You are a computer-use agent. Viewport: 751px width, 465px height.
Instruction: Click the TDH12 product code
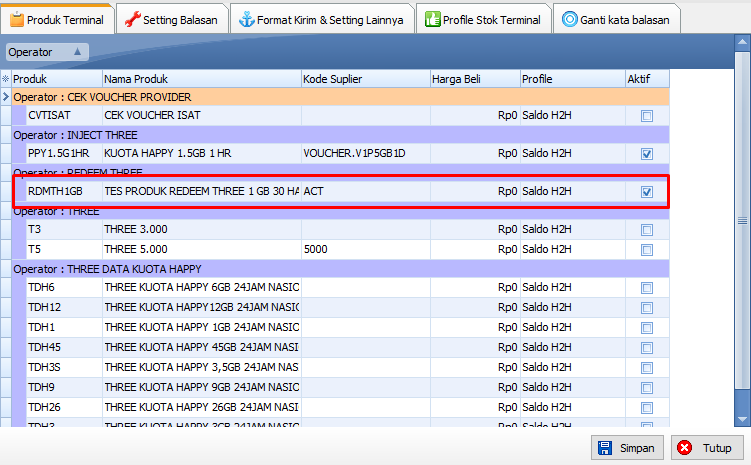pyautogui.click(x=64, y=307)
